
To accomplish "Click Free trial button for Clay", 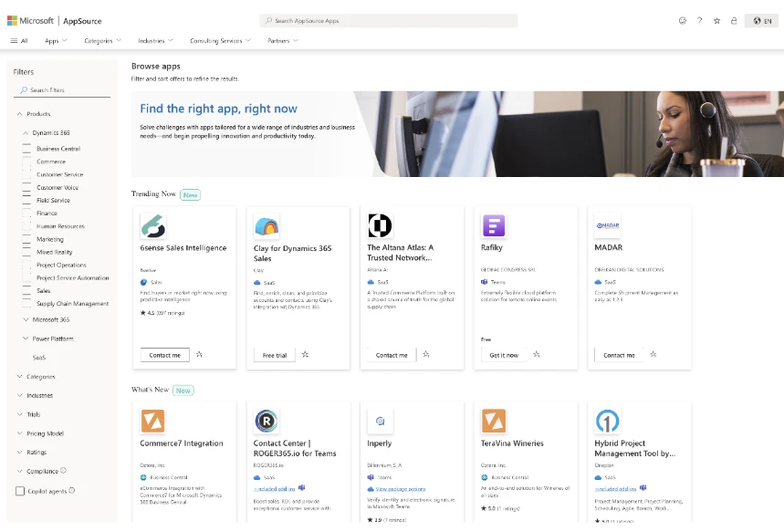I will point(274,355).
